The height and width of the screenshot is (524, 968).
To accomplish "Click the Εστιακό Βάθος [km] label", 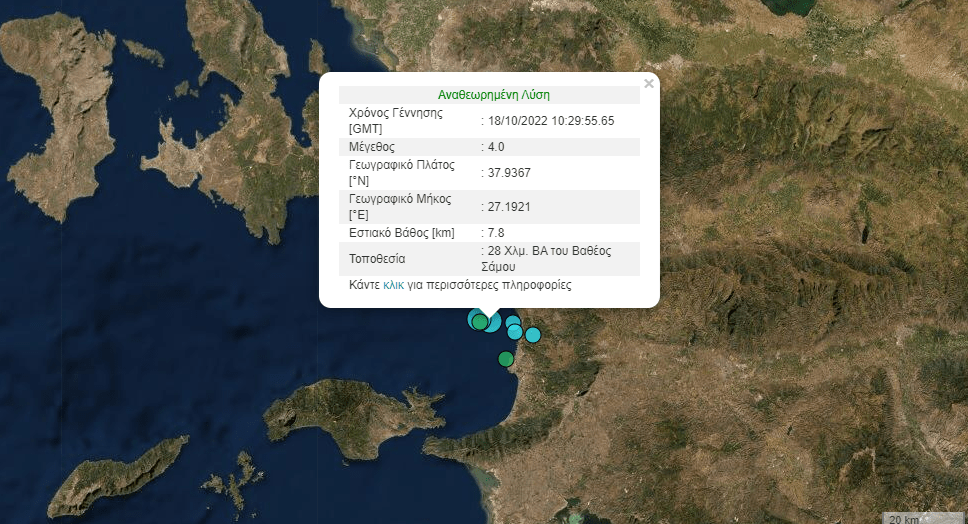I will [402, 233].
